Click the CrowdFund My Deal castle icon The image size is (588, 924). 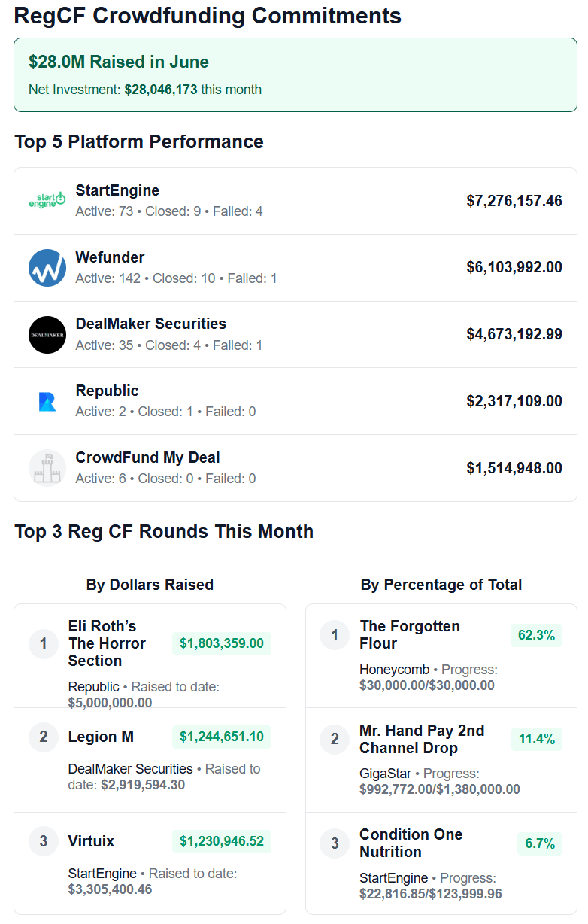[x=47, y=468]
